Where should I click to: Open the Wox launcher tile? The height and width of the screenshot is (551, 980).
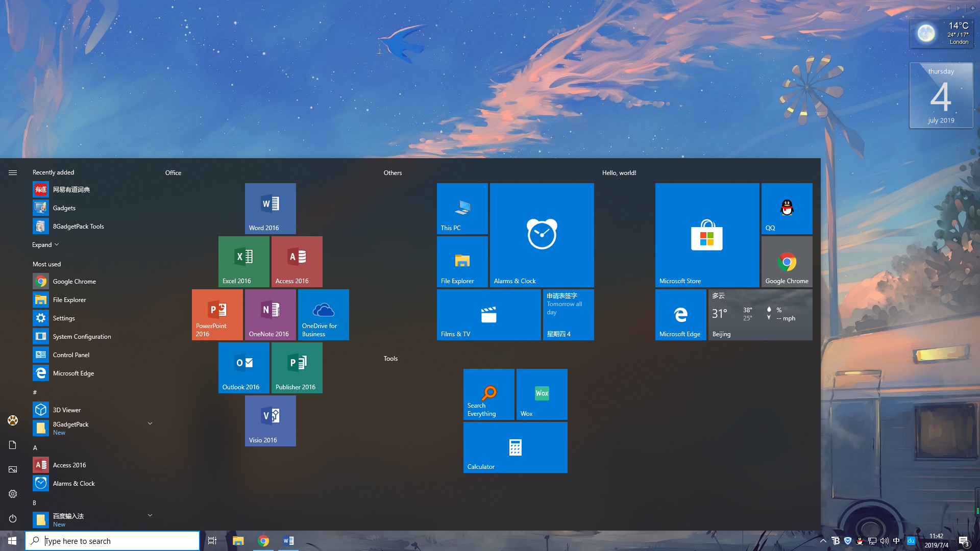point(542,394)
